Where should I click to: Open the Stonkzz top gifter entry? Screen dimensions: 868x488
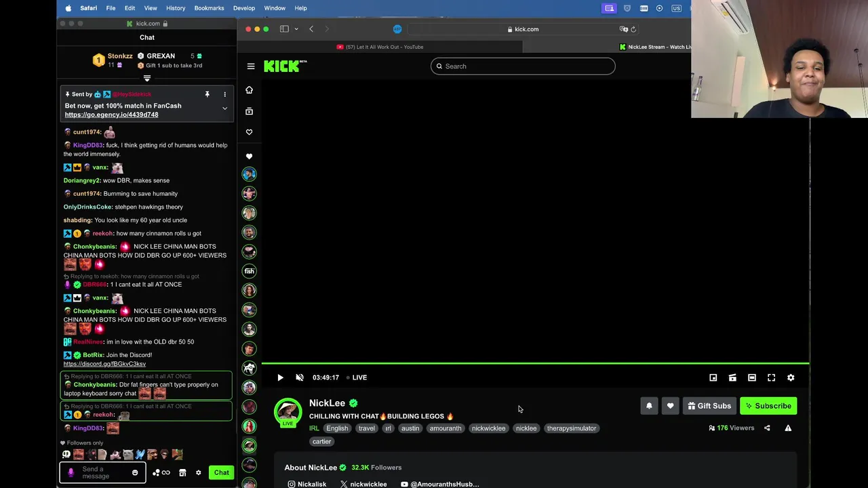click(x=113, y=60)
